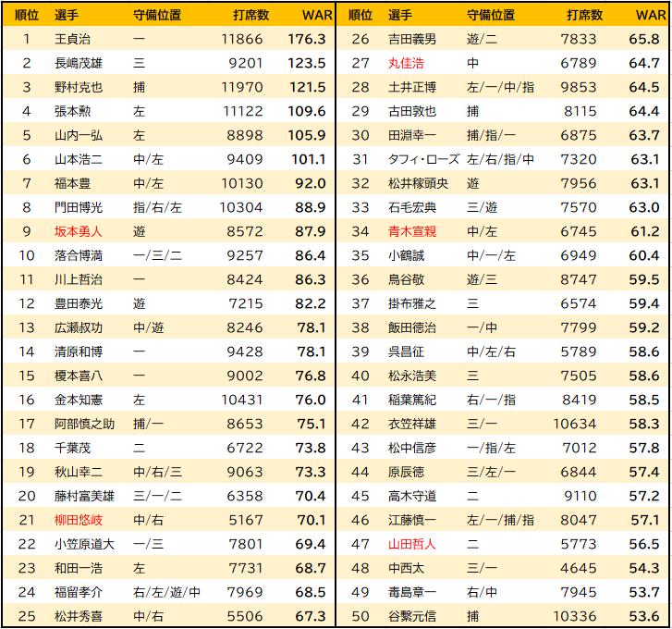Click the name 川上哲治
672x629 pixels.
click(x=79, y=279)
